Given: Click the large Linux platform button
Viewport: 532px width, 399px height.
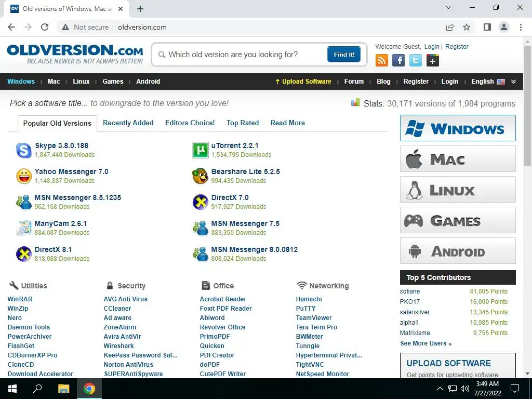Looking at the screenshot, I should coord(458,189).
